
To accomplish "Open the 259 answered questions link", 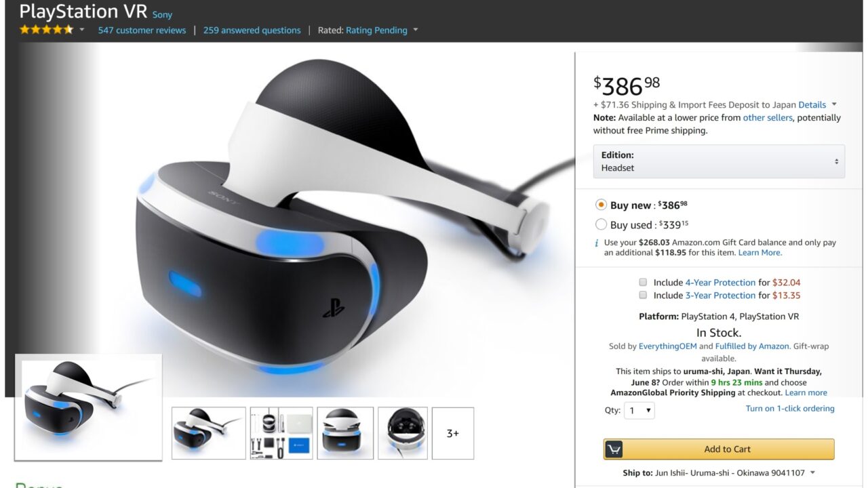I will [252, 30].
